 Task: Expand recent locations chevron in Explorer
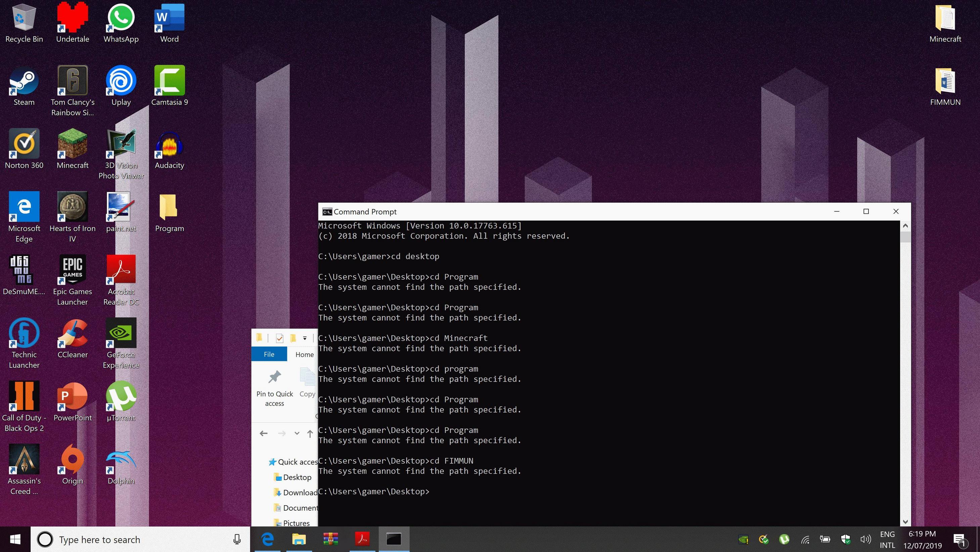point(297,433)
